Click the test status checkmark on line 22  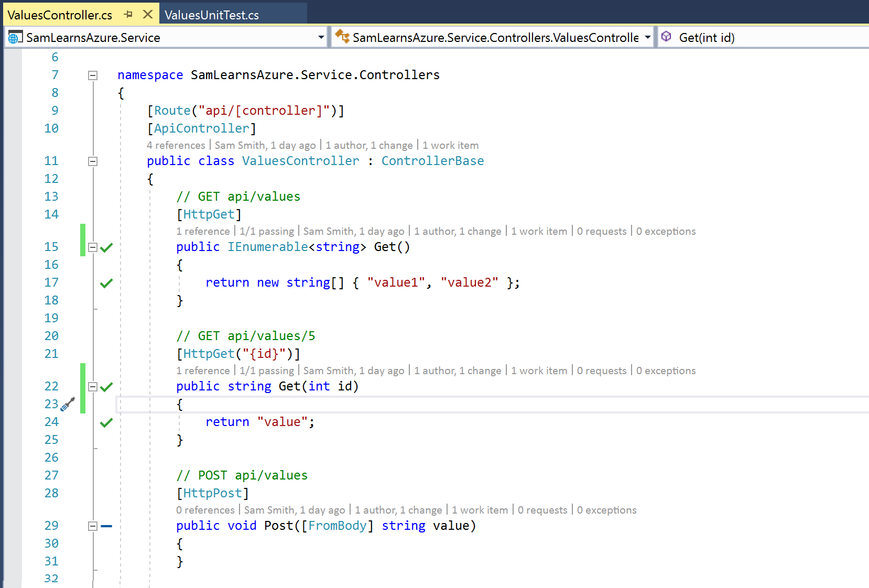tap(106, 387)
